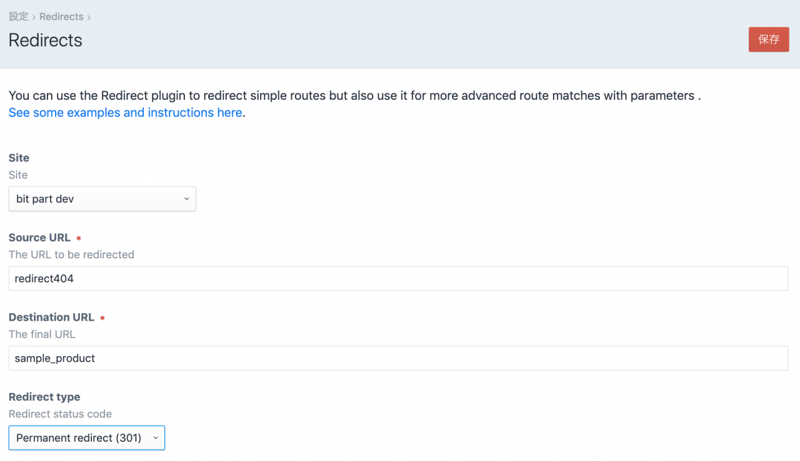Click the chevron arrow in Redirect type select
This screenshot has height=461, width=800.
coord(155,438)
